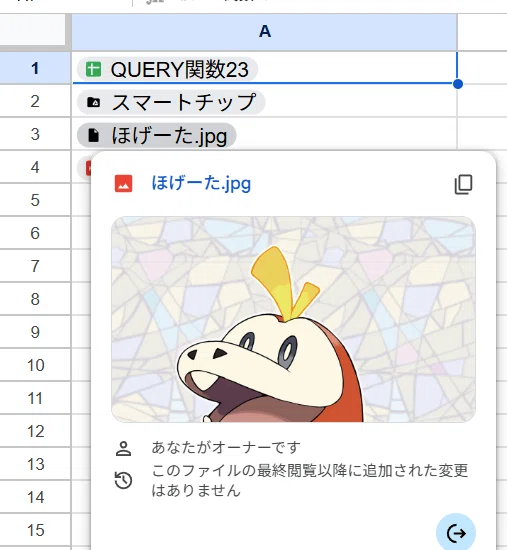Select row 7 header

click(35, 266)
